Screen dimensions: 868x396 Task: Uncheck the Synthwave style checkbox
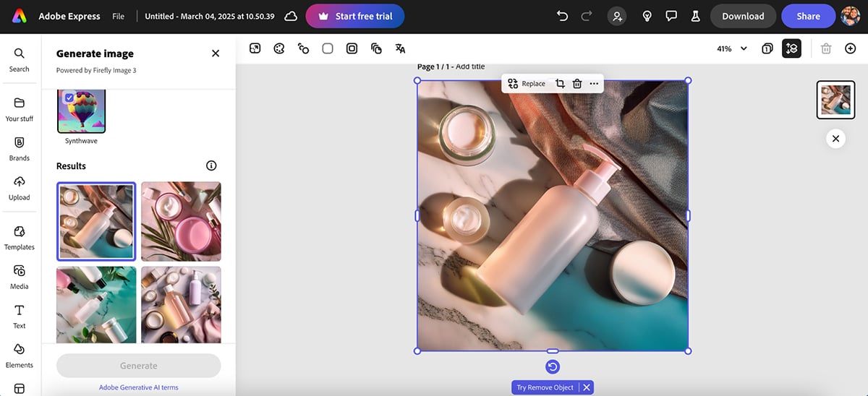(69, 98)
